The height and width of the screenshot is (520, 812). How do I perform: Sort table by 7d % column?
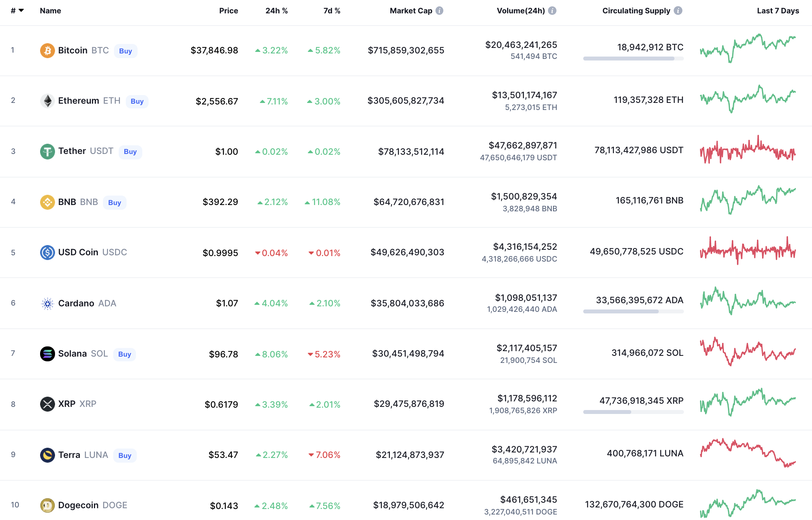point(332,11)
